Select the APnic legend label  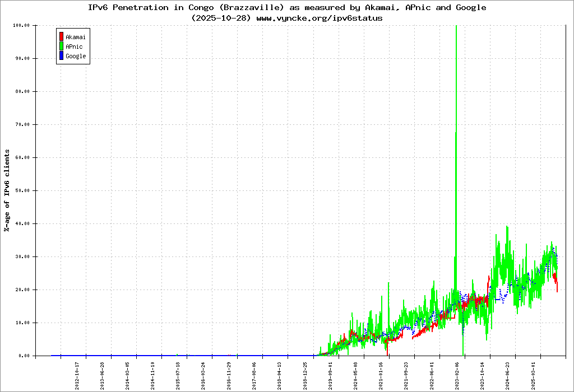[x=74, y=46]
